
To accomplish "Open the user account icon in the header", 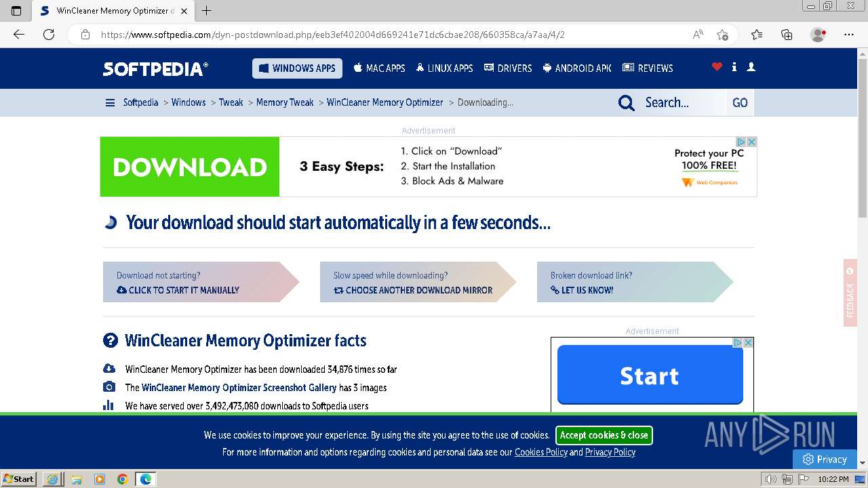I will [x=751, y=66].
